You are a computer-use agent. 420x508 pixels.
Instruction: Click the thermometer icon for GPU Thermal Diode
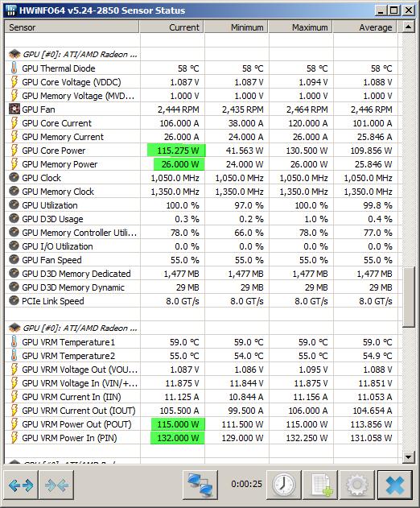click(14, 68)
